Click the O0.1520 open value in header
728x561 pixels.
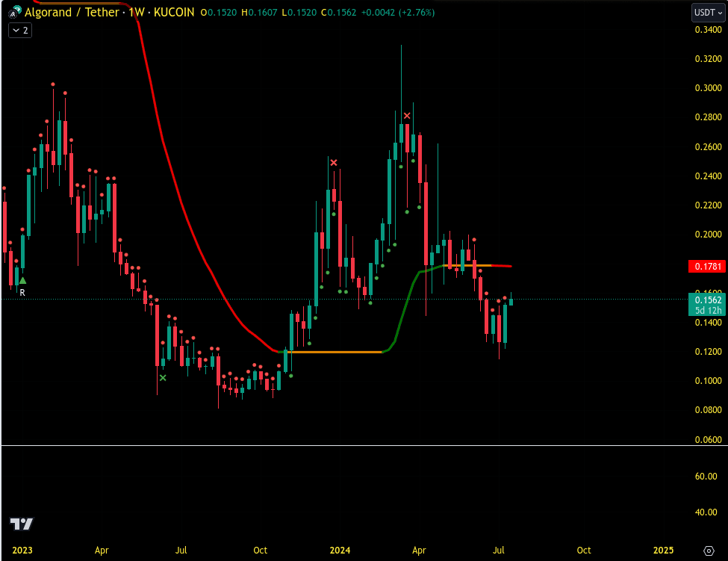tap(219, 13)
